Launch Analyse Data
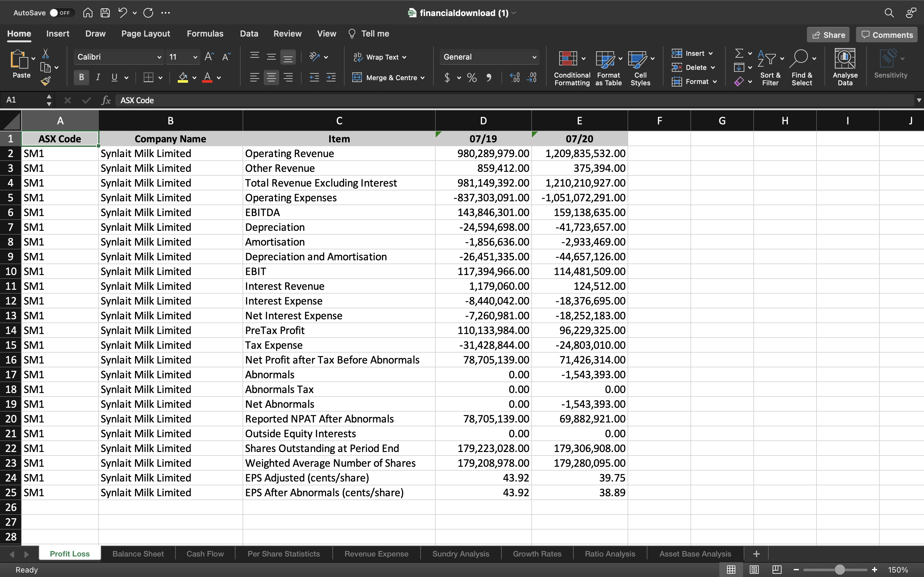The width and height of the screenshot is (924, 577). click(x=844, y=67)
